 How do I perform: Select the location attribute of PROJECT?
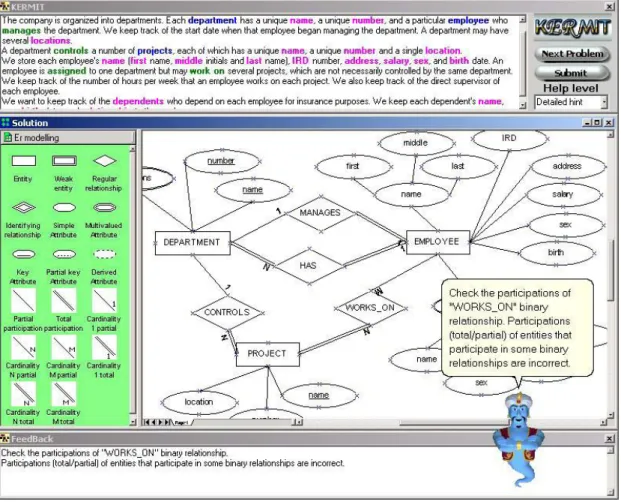tap(200, 402)
